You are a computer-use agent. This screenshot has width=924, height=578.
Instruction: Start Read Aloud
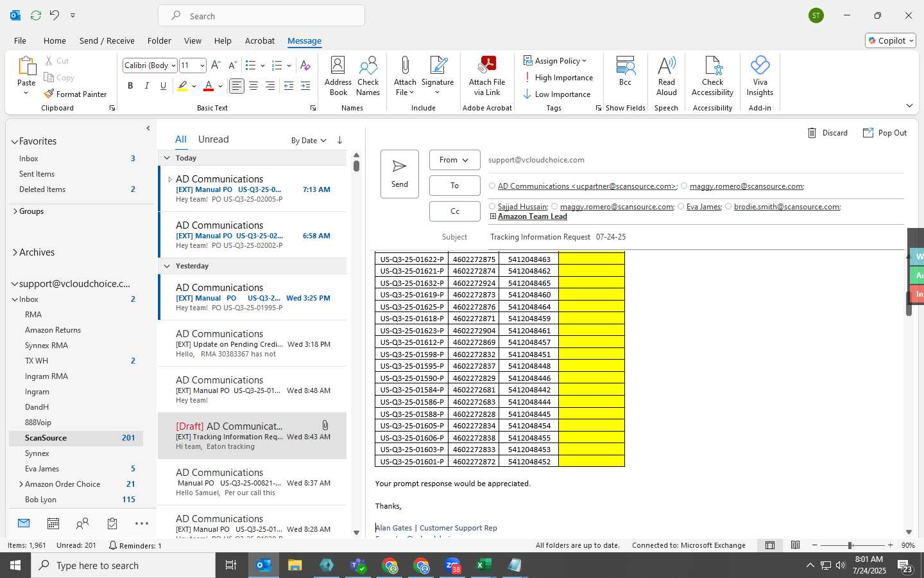coord(667,76)
